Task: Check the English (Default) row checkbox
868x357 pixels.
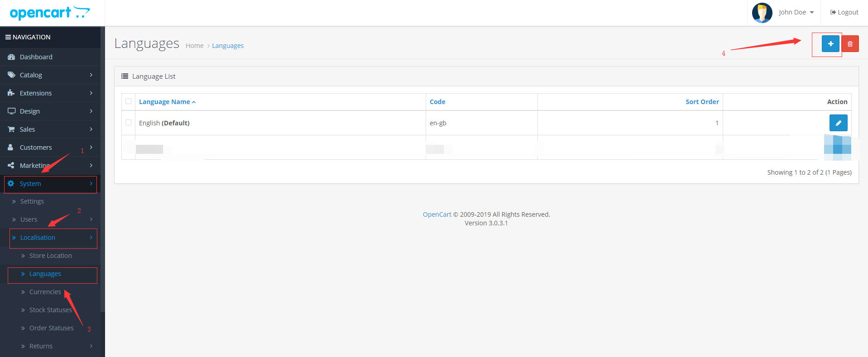Action: click(129, 123)
